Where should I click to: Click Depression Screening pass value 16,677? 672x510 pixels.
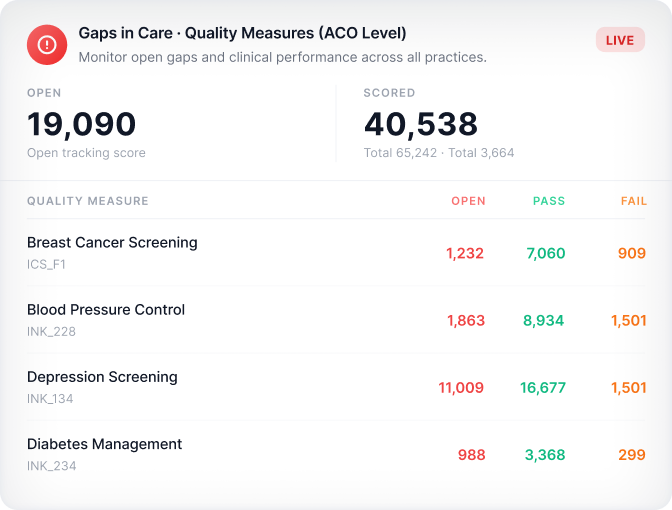coord(543,388)
